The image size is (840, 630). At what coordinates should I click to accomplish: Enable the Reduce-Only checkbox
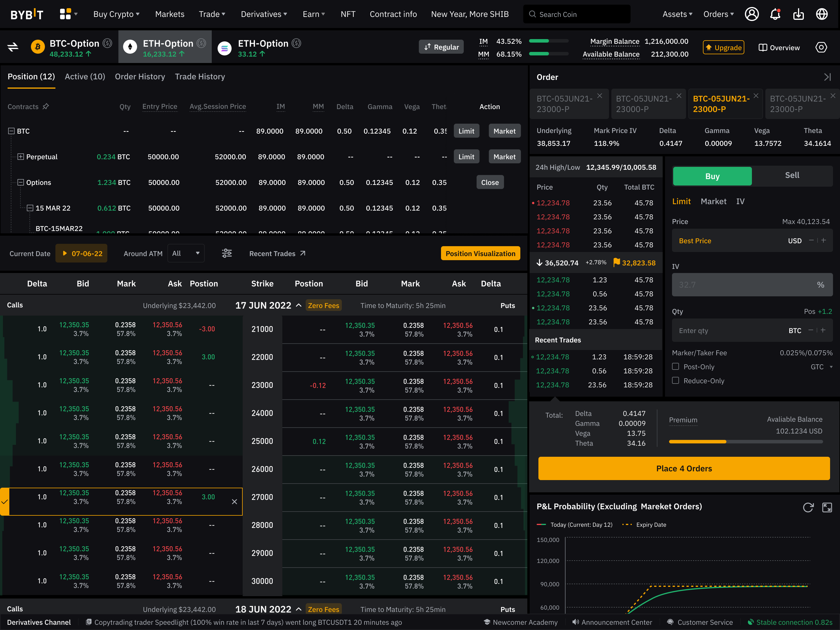[x=675, y=381]
